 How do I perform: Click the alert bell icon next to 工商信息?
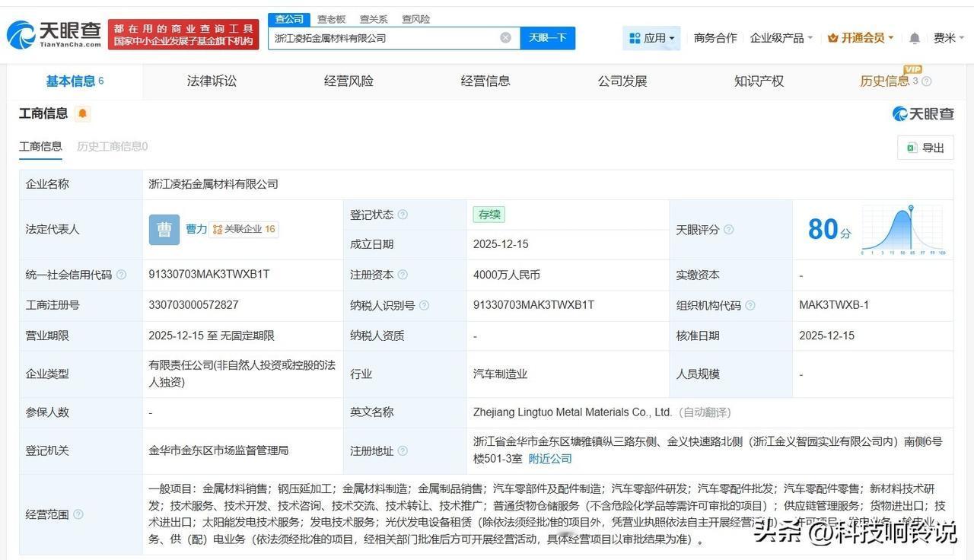point(81,113)
